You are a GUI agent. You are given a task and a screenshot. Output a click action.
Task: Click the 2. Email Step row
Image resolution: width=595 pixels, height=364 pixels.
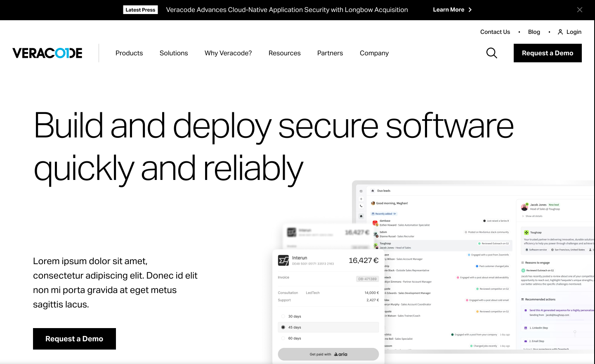(558, 341)
